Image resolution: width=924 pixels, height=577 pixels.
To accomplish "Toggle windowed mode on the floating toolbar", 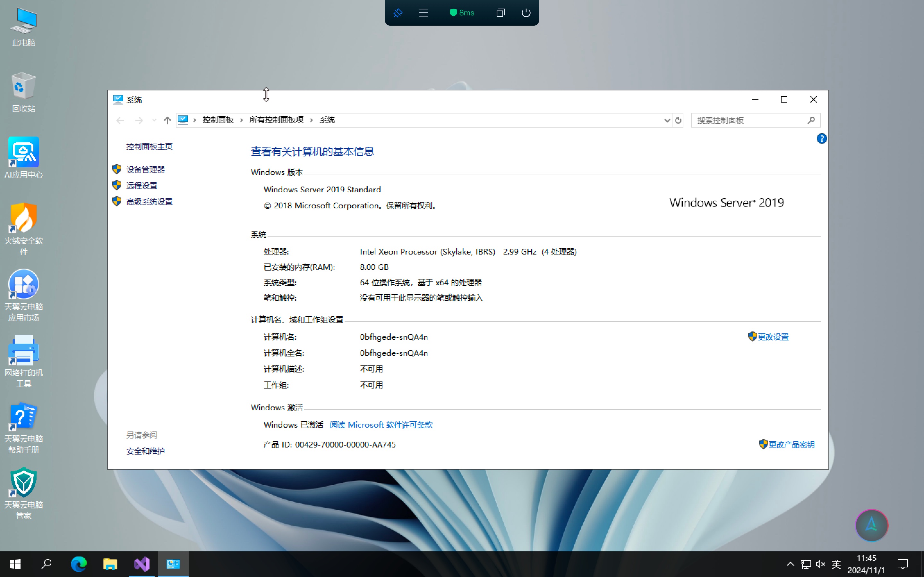I will coord(501,13).
